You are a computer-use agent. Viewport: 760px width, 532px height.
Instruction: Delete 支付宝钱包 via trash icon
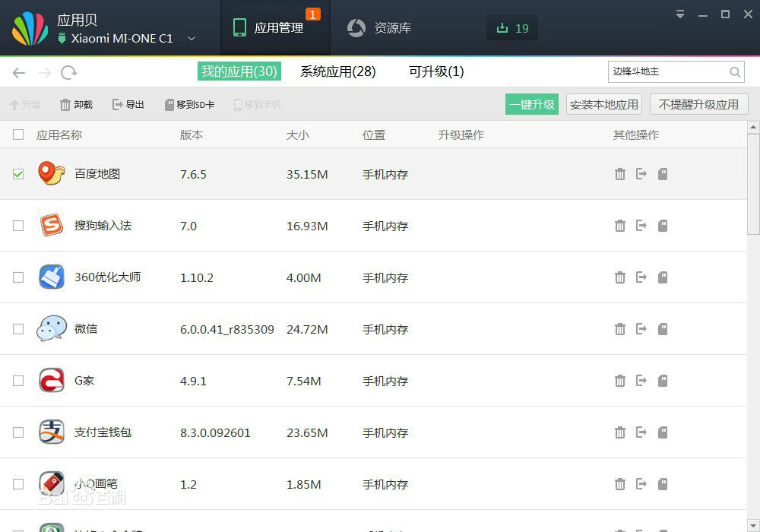(620, 432)
